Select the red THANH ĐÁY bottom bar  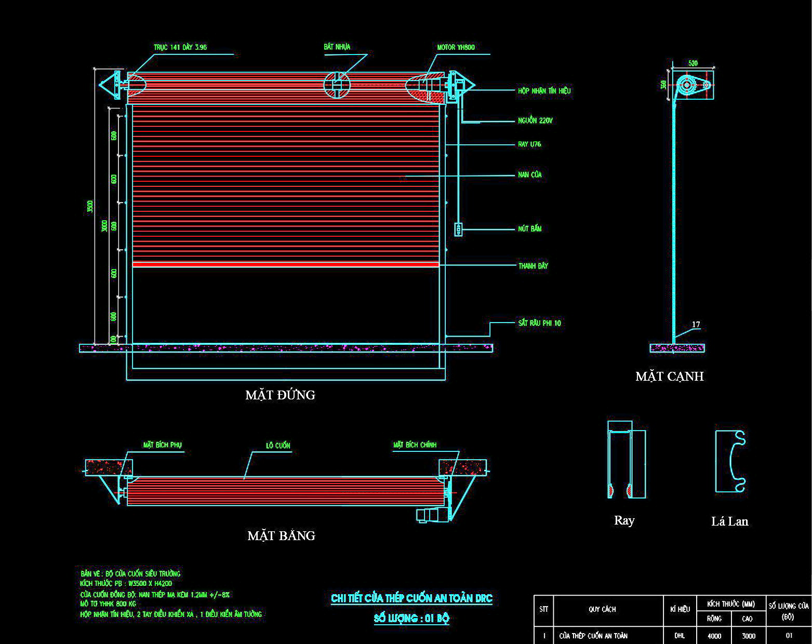(x=286, y=265)
